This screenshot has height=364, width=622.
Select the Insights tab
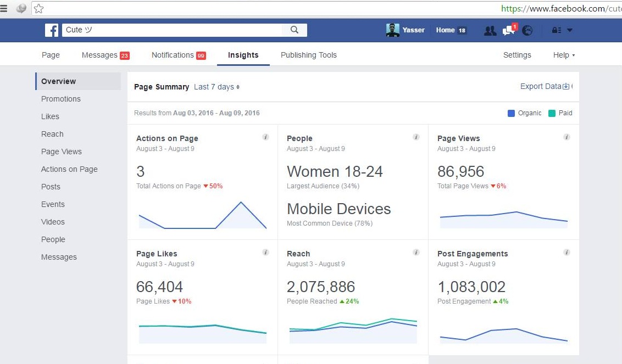click(x=243, y=55)
